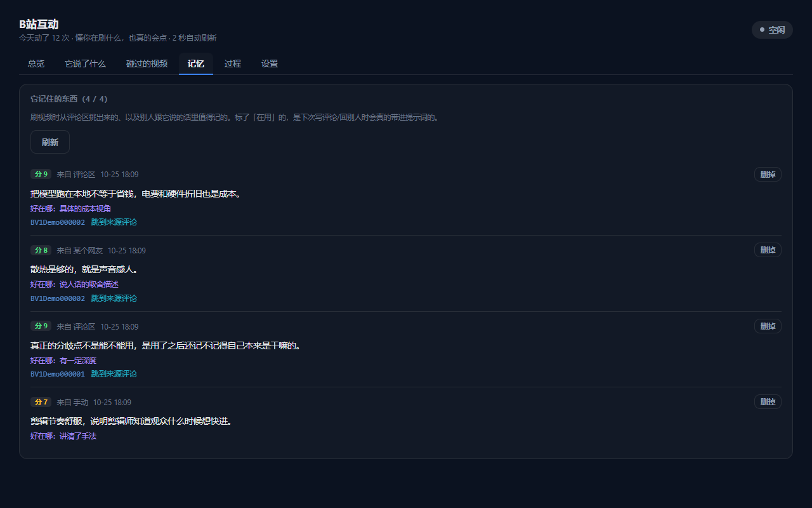
Task: Open the 过程 tab
Action: click(x=233, y=63)
